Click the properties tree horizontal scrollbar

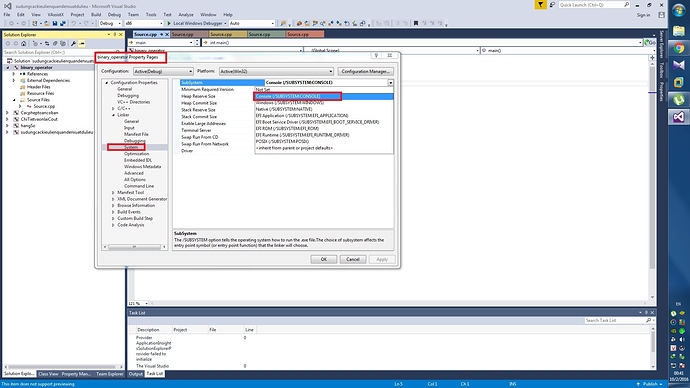[134, 247]
